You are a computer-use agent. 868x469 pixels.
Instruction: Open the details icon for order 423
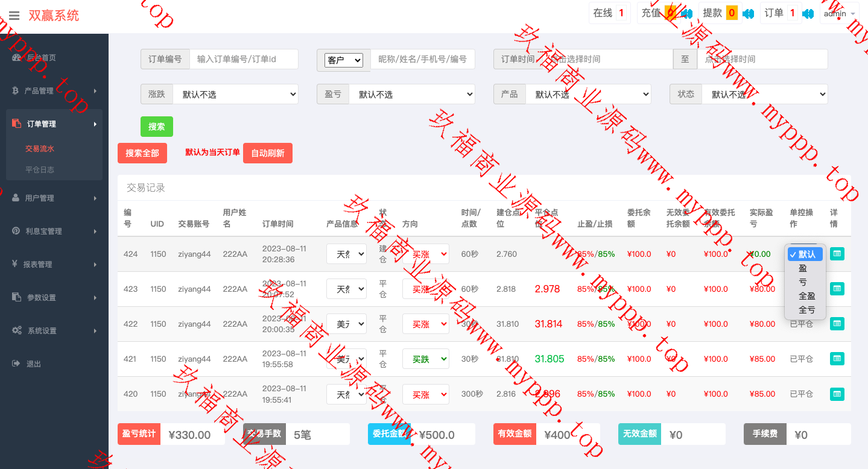coord(837,289)
